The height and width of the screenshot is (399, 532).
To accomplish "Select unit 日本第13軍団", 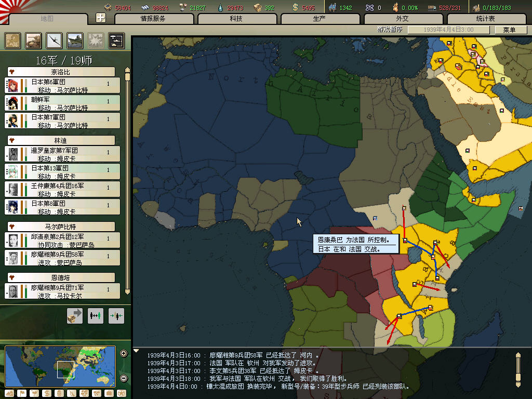I will coord(62,171).
